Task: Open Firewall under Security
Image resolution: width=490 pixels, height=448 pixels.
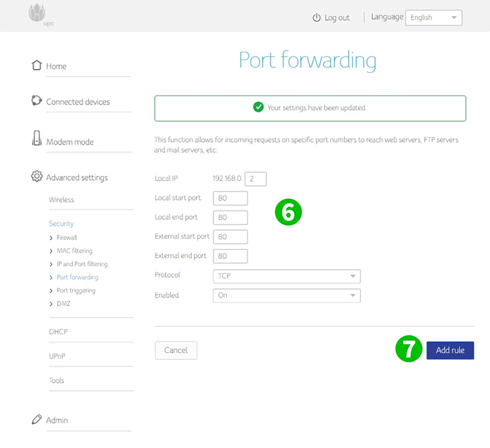Action: click(67, 237)
